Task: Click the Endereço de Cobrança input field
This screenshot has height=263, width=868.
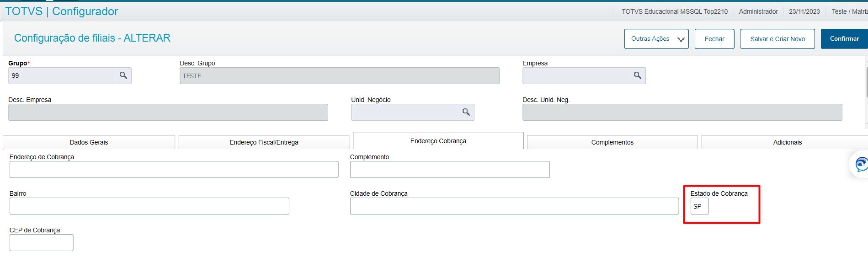Action: (174, 170)
